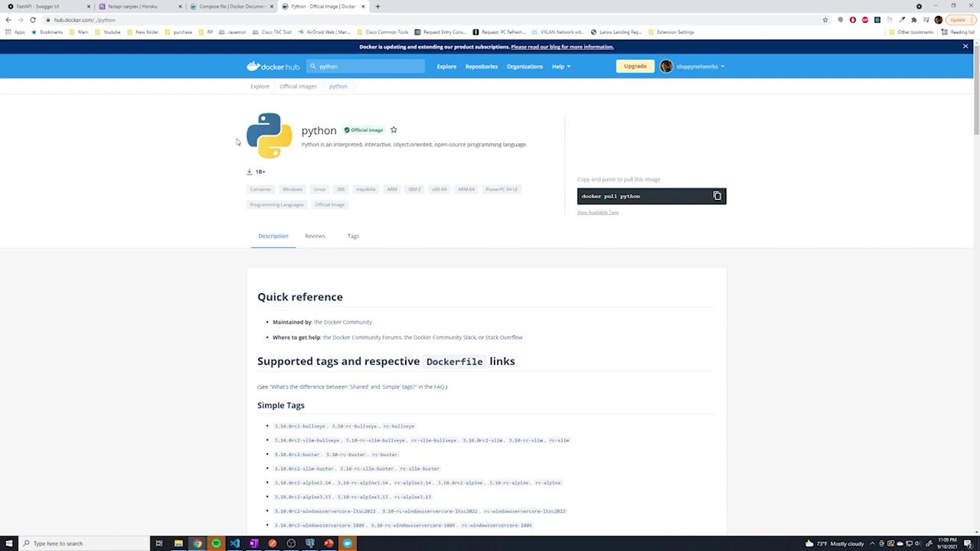Dismiss the Docker subscription update banner

pyautogui.click(x=965, y=47)
